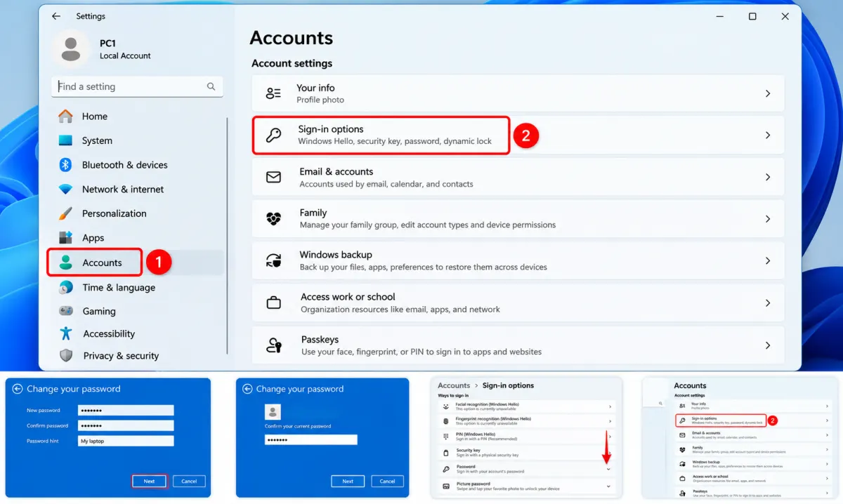Click the Windows backup chevron in the small Accounts thumbnail
Image resolution: width=843 pixels, height=504 pixels.
[x=827, y=464]
